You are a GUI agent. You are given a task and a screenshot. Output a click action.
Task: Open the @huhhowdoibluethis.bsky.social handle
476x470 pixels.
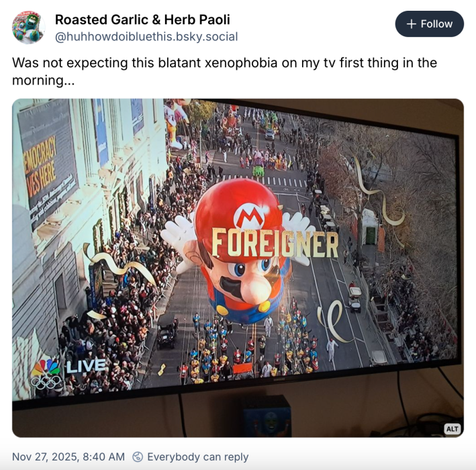(146, 37)
